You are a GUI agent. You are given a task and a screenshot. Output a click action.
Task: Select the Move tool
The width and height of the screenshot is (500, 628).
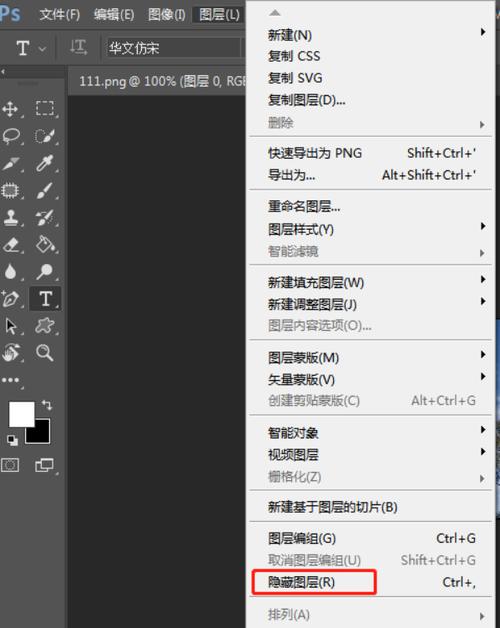click(x=10, y=109)
